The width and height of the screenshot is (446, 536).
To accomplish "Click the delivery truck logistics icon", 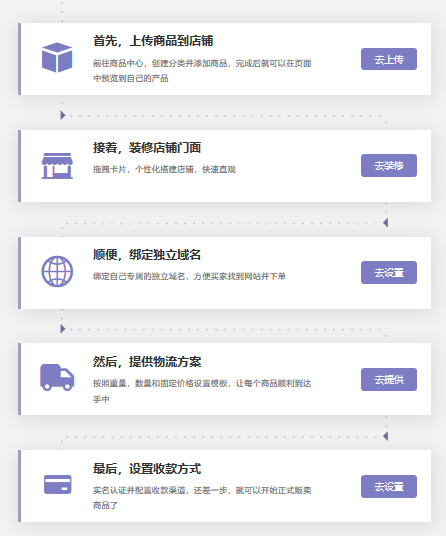I will click(57, 377).
